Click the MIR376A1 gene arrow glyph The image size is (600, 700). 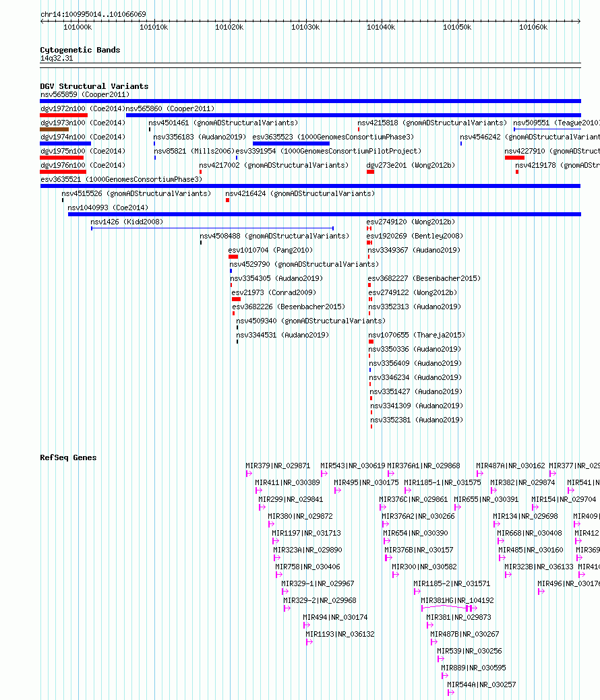click(390, 474)
